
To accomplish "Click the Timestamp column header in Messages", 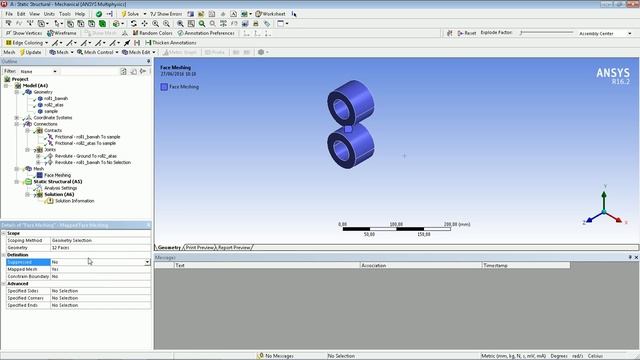I will pos(526,265).
